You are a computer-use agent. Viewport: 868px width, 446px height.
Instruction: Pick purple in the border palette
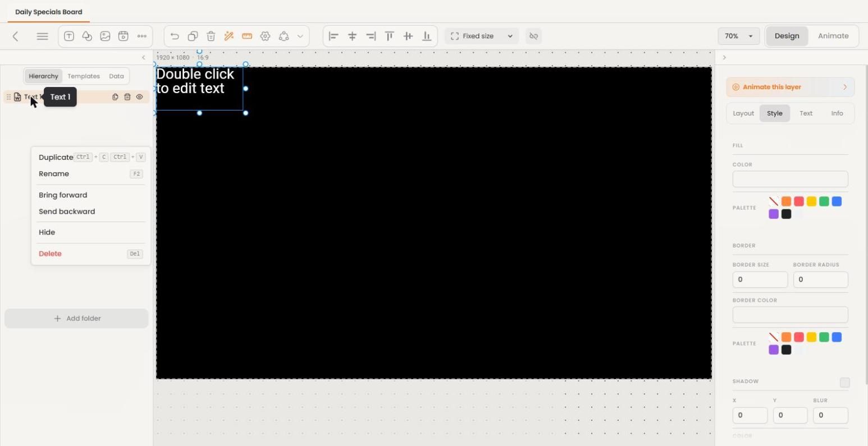point(774,350)
